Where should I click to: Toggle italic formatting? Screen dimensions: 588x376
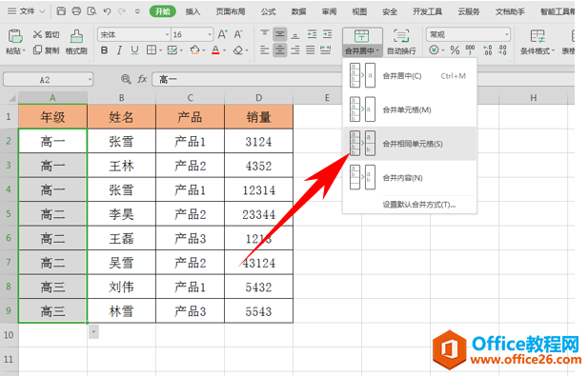coord(119,49)
